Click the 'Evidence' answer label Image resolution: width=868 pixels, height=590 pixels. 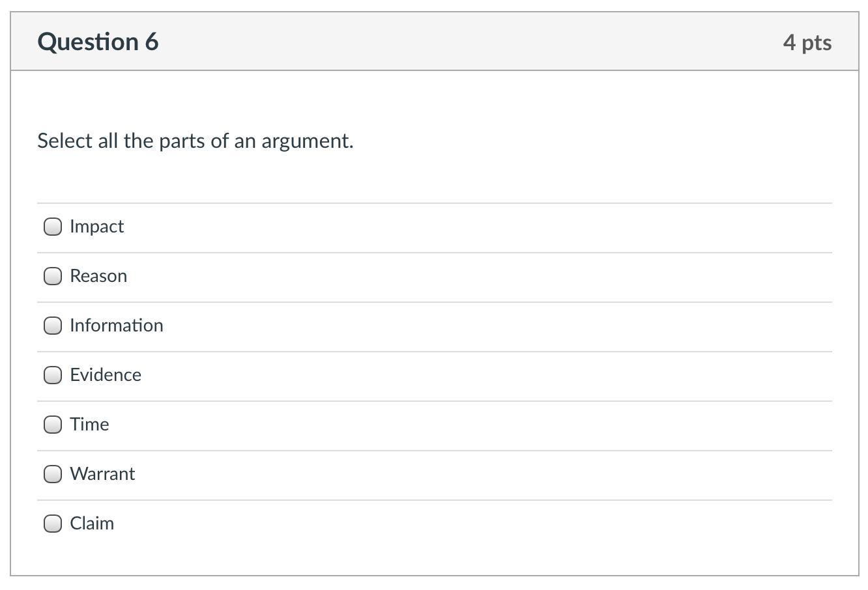[x=106, y=375]
